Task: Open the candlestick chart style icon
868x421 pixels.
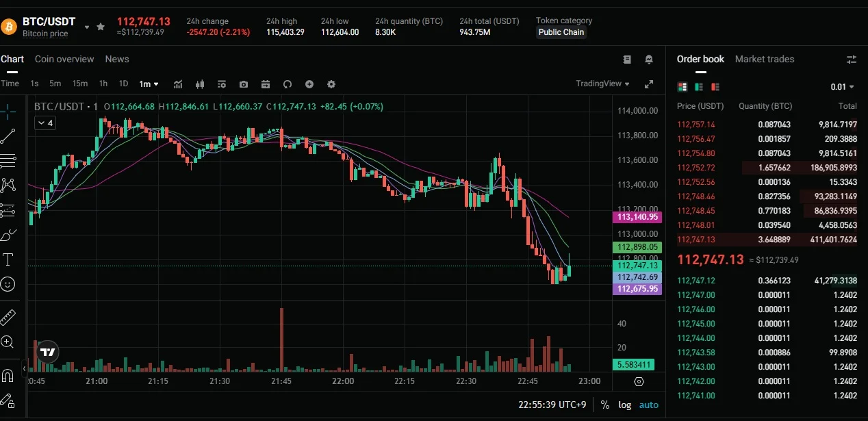Action: coord(200,84)
